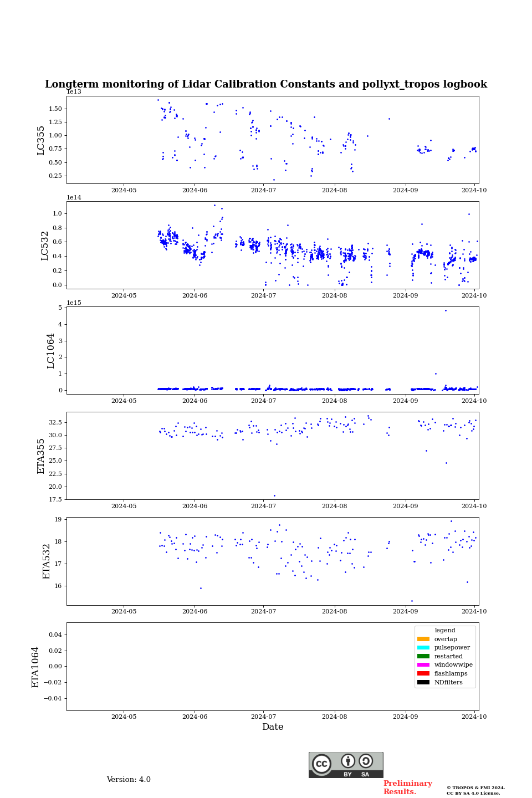Click the LC1064 y-axis label

click(x=51, y=351)
